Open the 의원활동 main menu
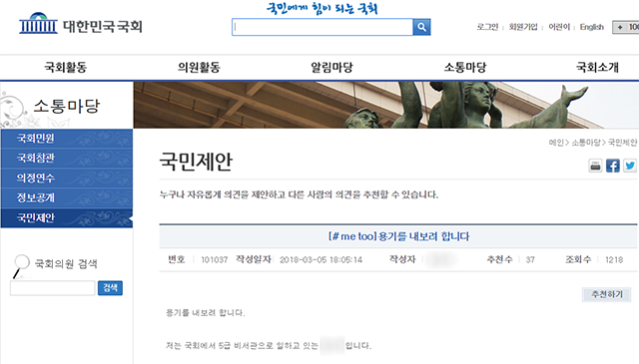Viewport: 639px width, 364px height. click(199, 67)
